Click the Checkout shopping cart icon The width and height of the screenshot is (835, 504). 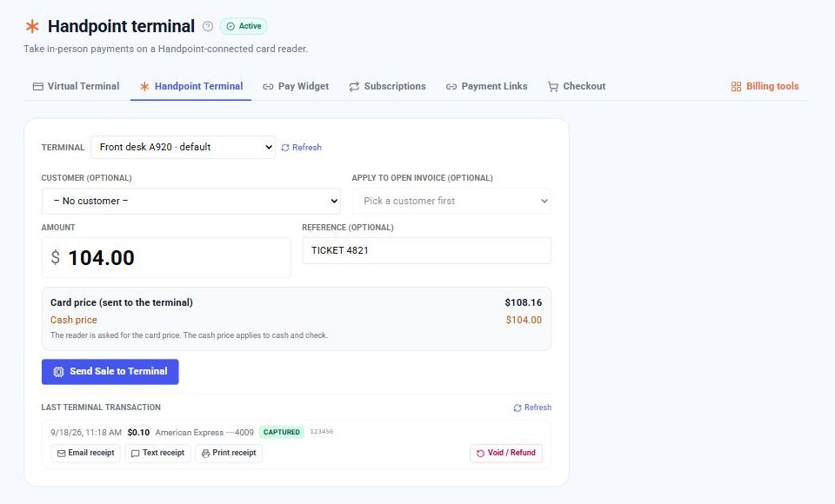(x=553, y=87)
